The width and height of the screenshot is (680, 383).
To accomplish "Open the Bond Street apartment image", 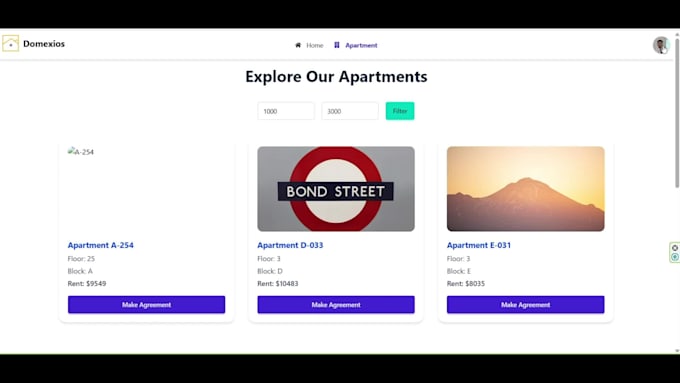I will [x=336, y=189].
